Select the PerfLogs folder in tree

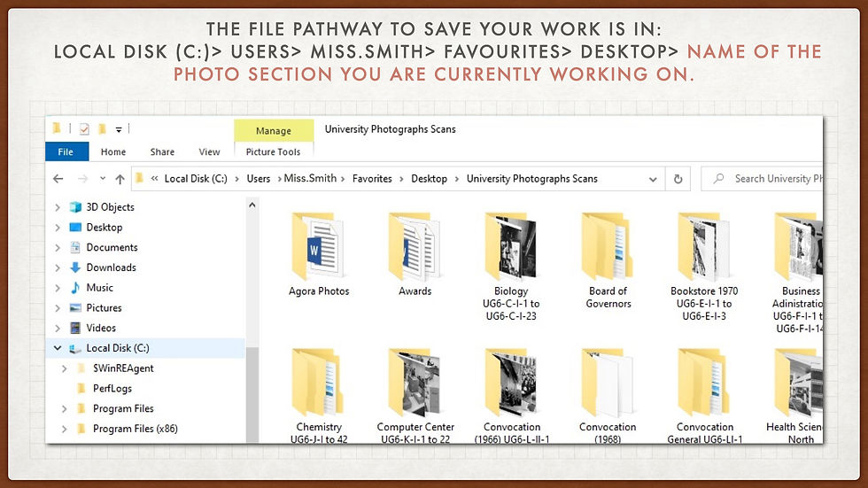(x=112, y=389)
